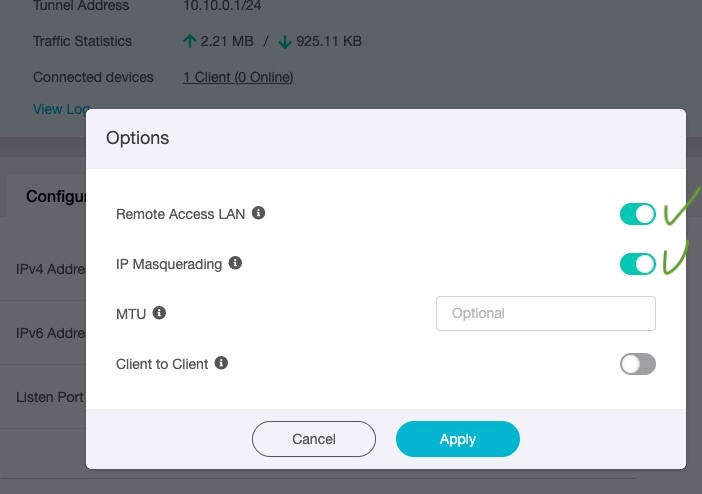Screen dimensions: 702x494
Task: Click the IP Masquerading label text
Action: (169, 264)
